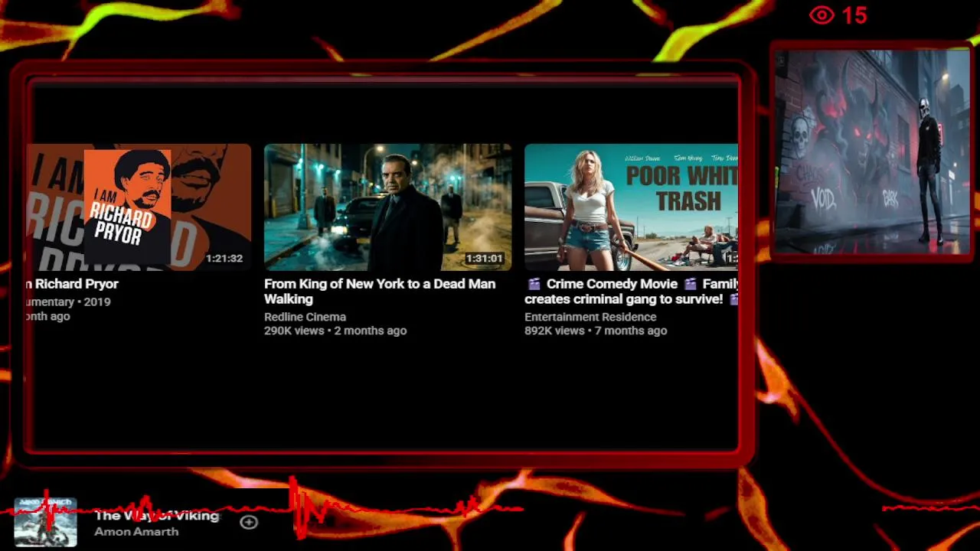The image size is (980, 551).
Task: Open the Entertainment Residence channel link
Action: point(590,317)
